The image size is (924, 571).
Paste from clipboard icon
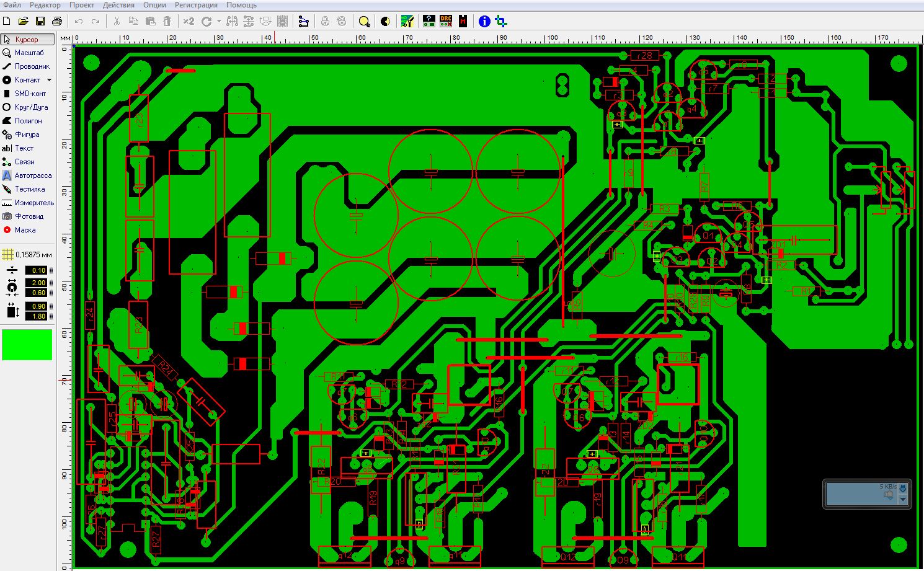[x=150, y=21]
